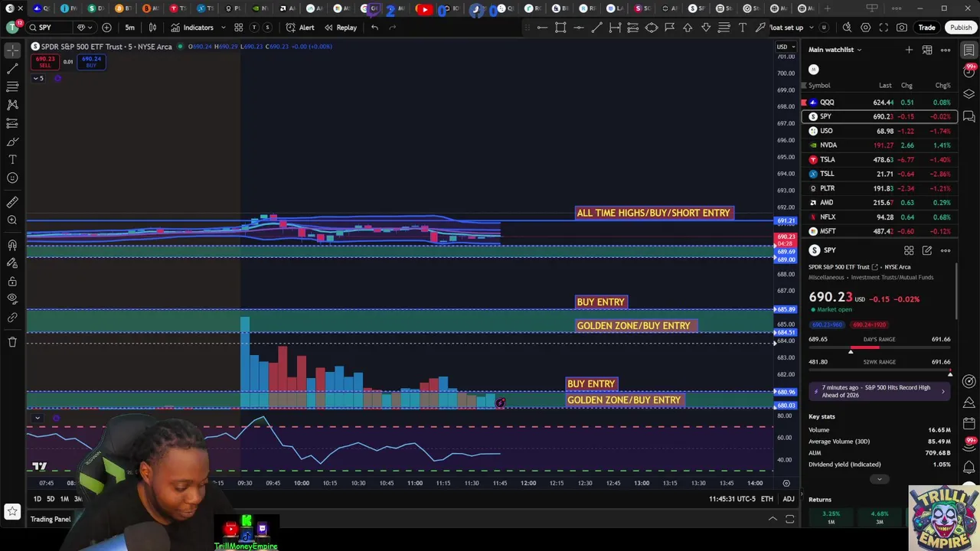This screenshot has height=551, width=980.
Task: Click the Trade button
Action: tap(926, 28)
